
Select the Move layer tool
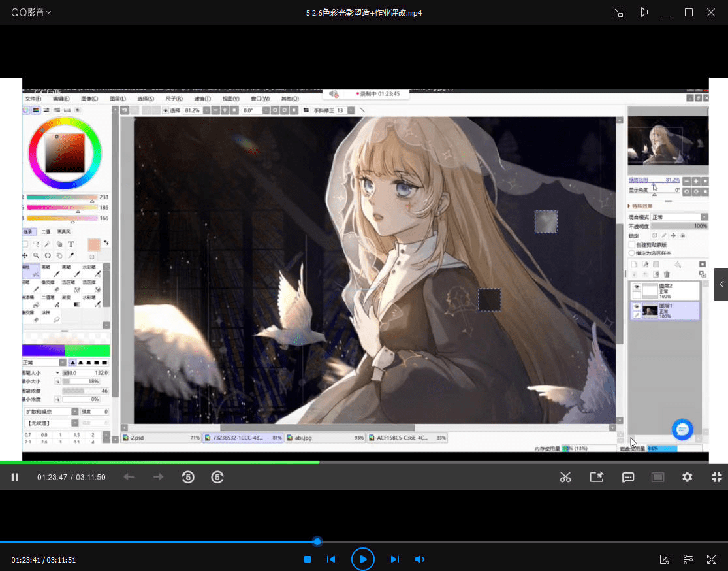[x=25, y=255]
